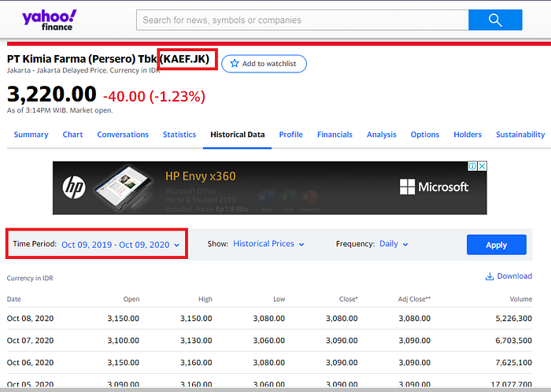Image resolution: width=551 pixels, height=392 pixels.
Task: Open the Frequency Daily dropdown
Action: coord(394,244)
